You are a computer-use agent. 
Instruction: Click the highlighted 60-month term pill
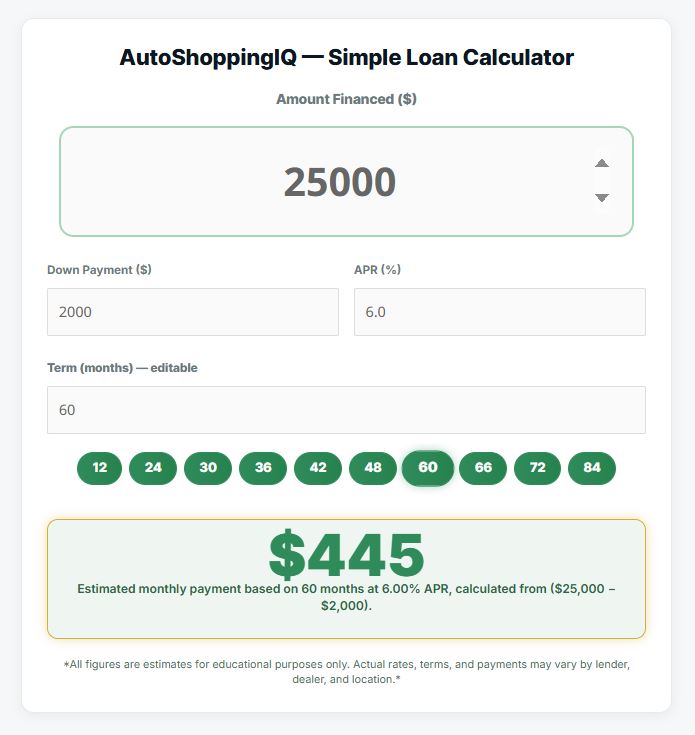coord(428,468)
